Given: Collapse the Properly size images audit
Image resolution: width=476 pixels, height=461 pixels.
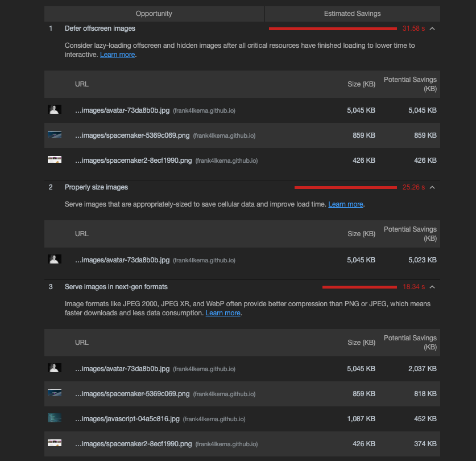Looking at the screenshot, I should point(432,187).
